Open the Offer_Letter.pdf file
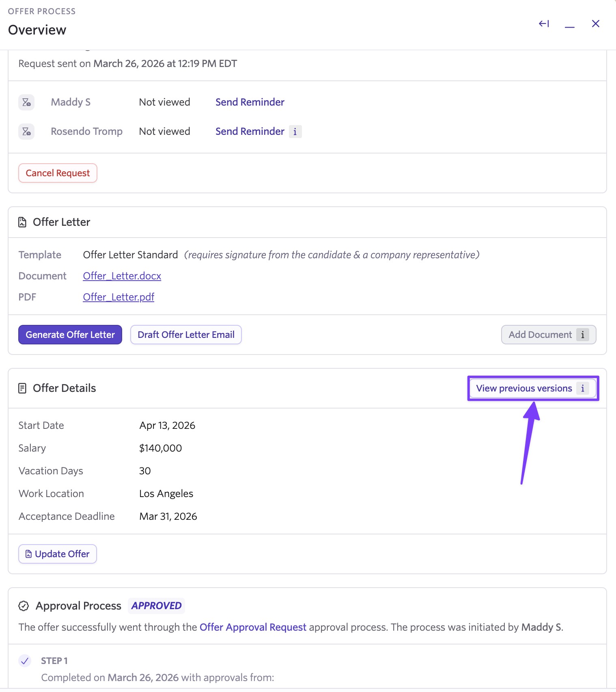This screenshot has width=616, height=692. click(118, 297)
